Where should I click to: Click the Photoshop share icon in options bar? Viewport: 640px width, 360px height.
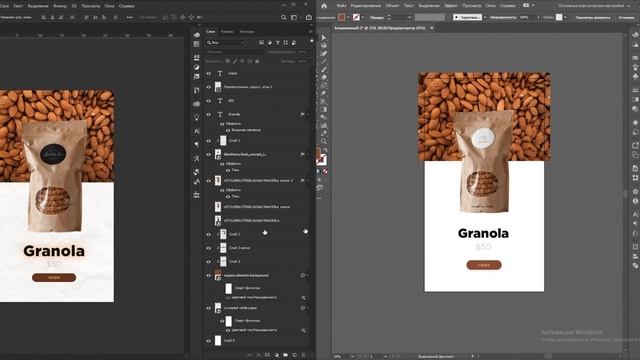[309, 17]
